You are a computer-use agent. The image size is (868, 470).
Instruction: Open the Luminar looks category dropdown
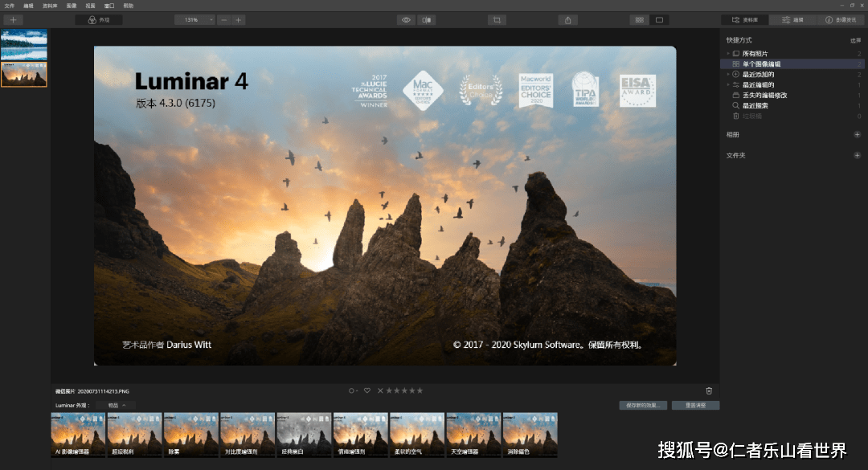coord(116,405)
